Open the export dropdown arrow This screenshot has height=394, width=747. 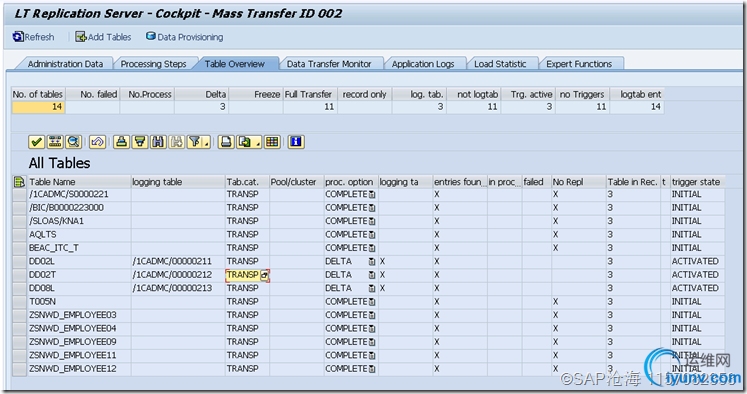coord(257,143)
